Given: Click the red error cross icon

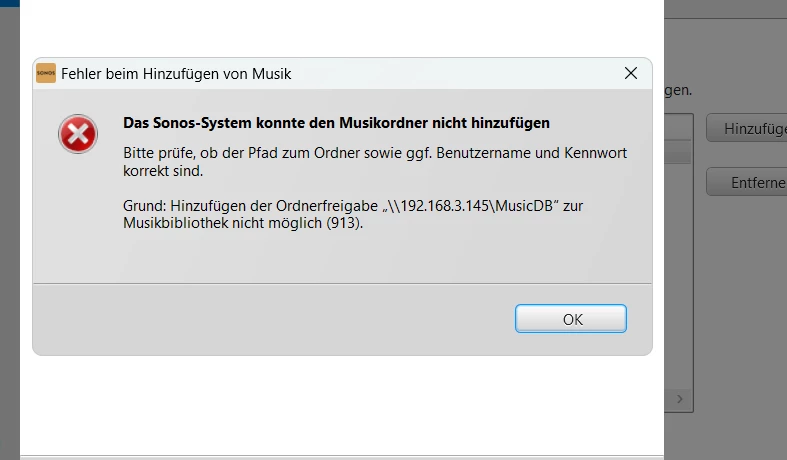Looking at the screenshot, I should pos(77,135).
